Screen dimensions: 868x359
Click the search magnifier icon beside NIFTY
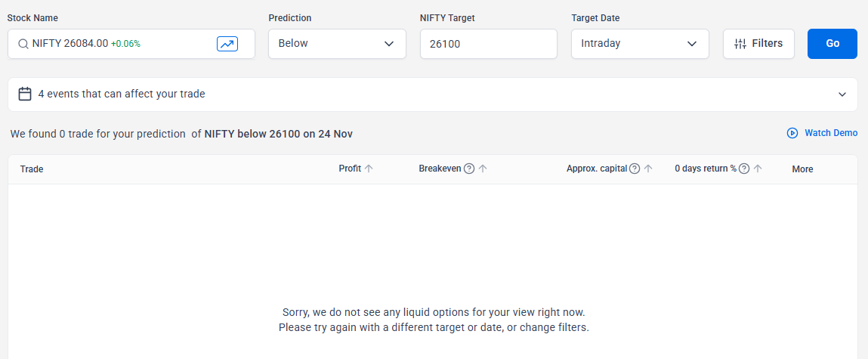(23, 44)
